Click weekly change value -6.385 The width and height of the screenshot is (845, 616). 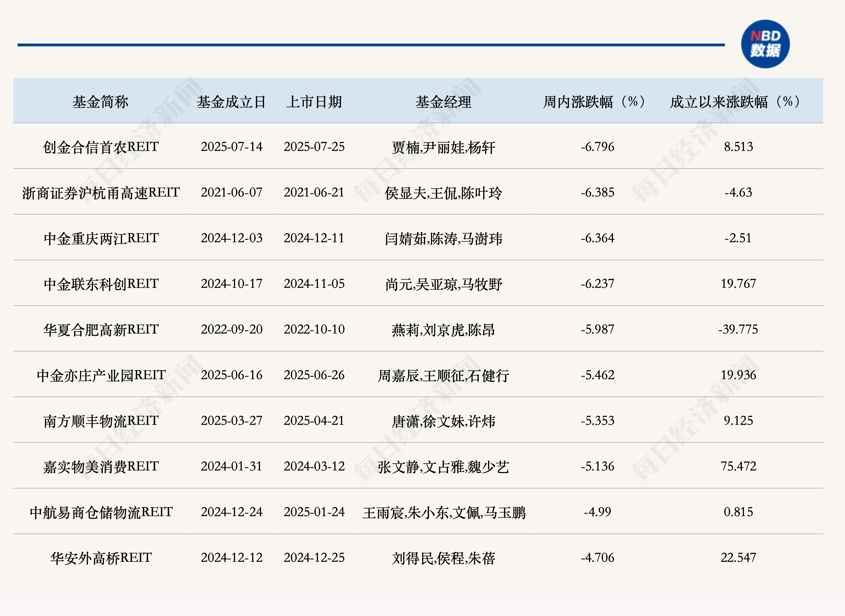click(597, 192)
